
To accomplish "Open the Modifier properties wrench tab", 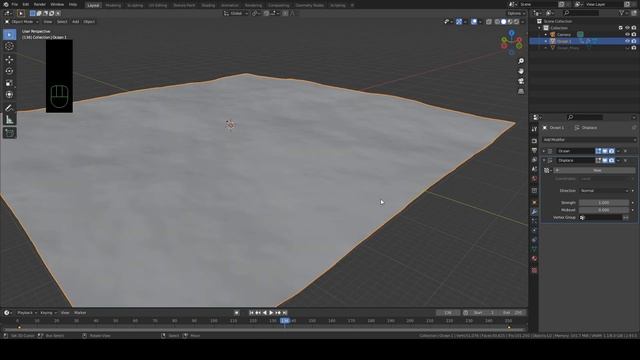I will [534, 212].
